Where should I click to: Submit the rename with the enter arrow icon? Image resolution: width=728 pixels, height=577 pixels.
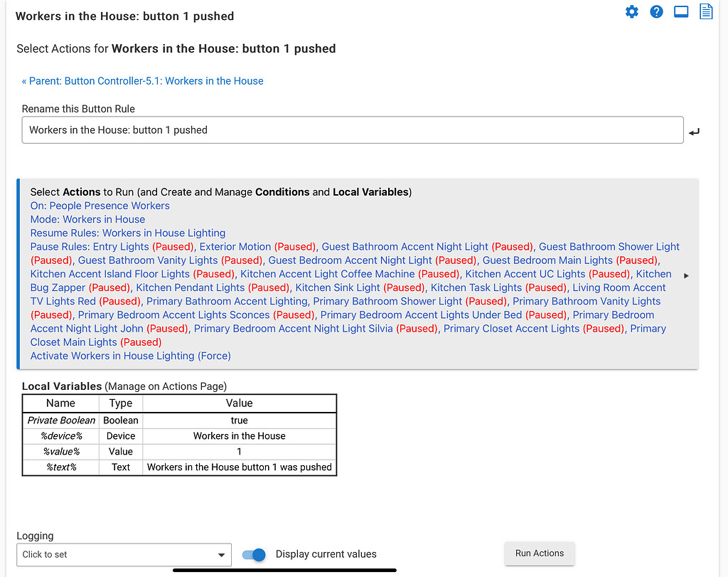(x=694, y=131)
